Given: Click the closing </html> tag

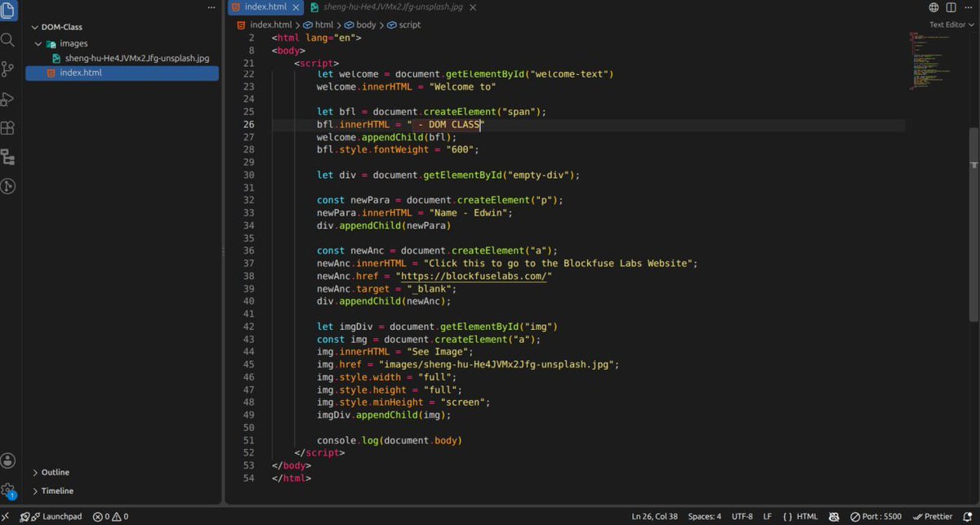Looking at the screenshot, I should pos(292,478).
